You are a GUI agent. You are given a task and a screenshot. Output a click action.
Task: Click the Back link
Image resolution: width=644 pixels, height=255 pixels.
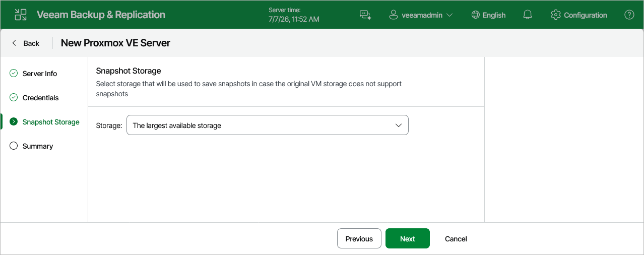tap(31, 43)
